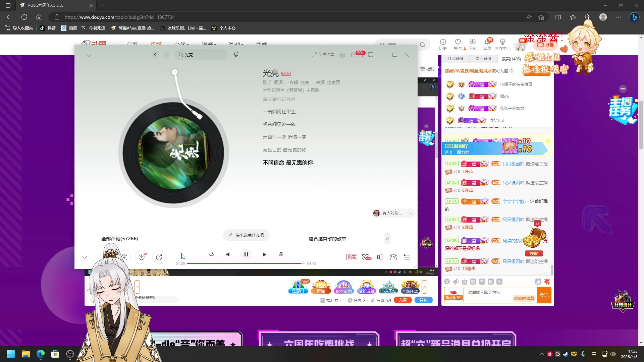Click the 梗 chat toolbar icon
Image resolution: width=644 pixels, height=362 pixels.
491,282
